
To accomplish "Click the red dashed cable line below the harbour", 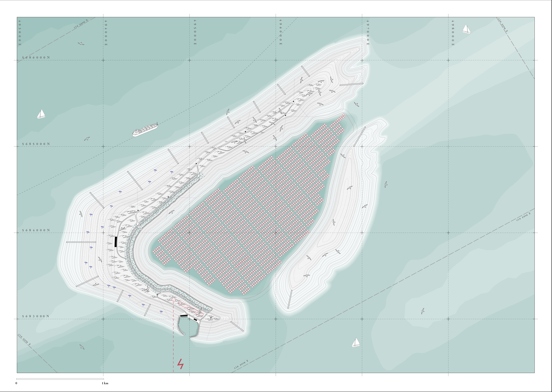I will click(x=173, y=350).
